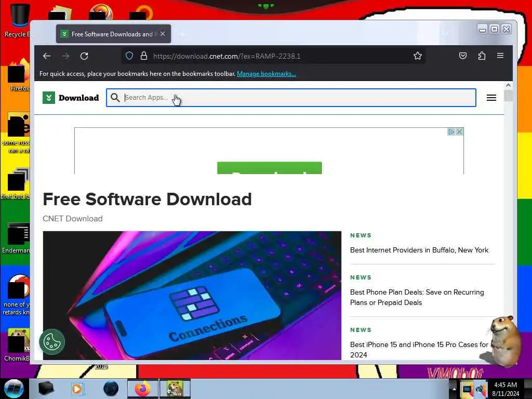Open the media player taskbar icon
The width and height of the screenshot is (532, 399).
pos(77,389)
